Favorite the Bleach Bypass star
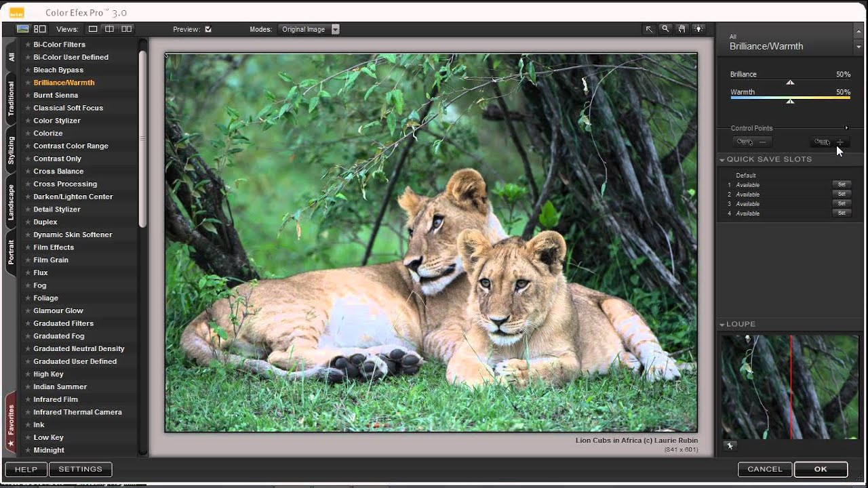Image resolution: width=868 pixels, height=488 pixels. tap(28, 70)
